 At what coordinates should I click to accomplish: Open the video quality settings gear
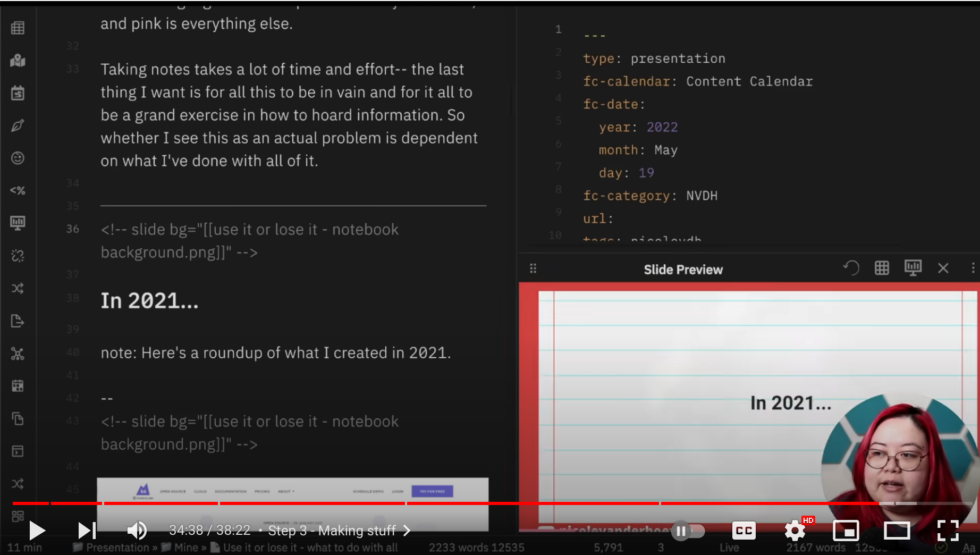click(795, 530)
